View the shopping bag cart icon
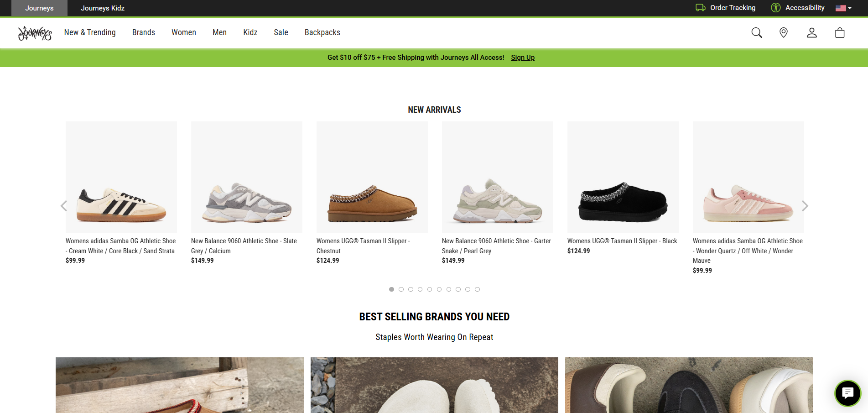The image size is (868, 413). [x=840, y=32]
